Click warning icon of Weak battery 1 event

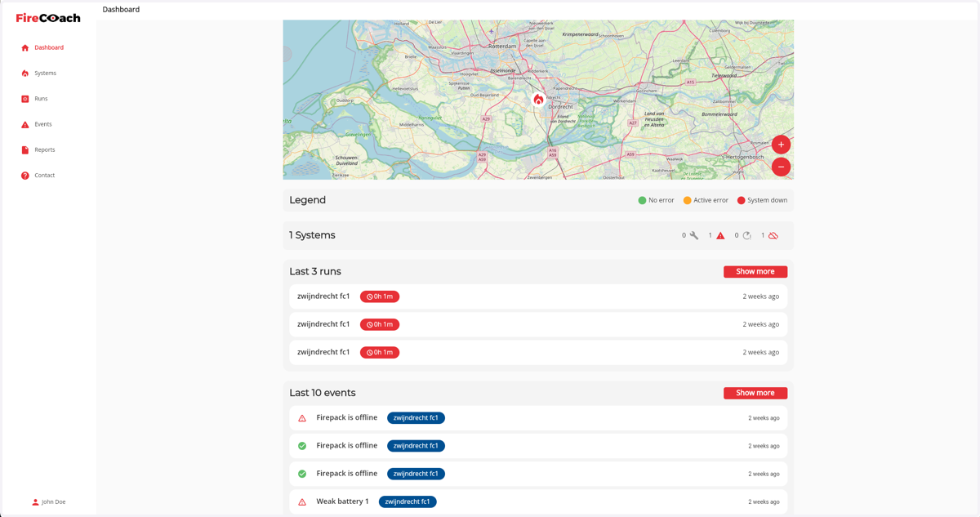[x=302, y=502]
